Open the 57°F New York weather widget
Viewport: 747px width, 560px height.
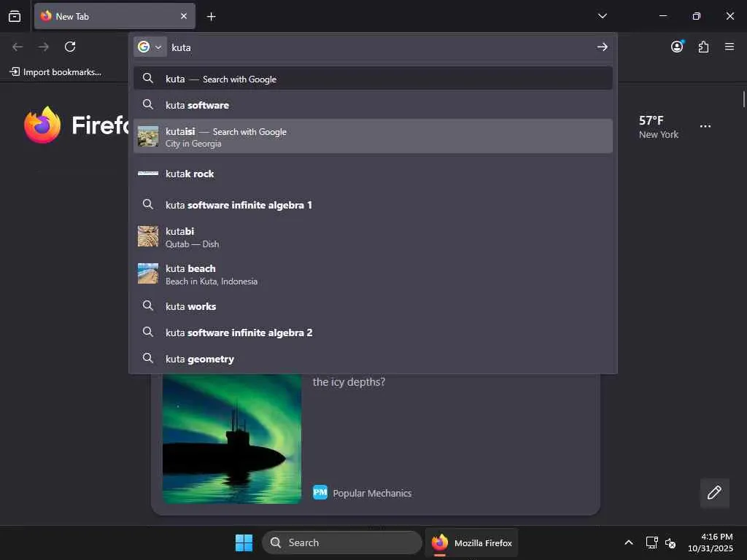pos(659,127)
